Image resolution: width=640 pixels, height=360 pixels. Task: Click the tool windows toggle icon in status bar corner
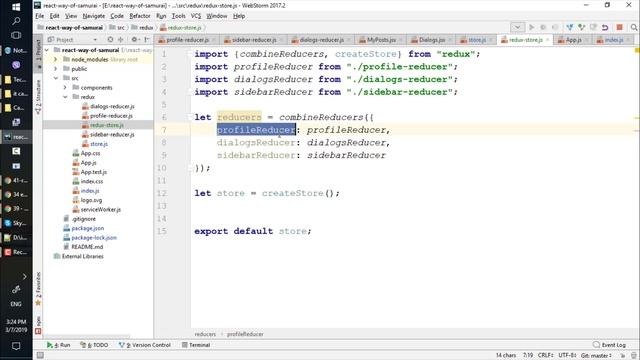[x=40, y=356]
